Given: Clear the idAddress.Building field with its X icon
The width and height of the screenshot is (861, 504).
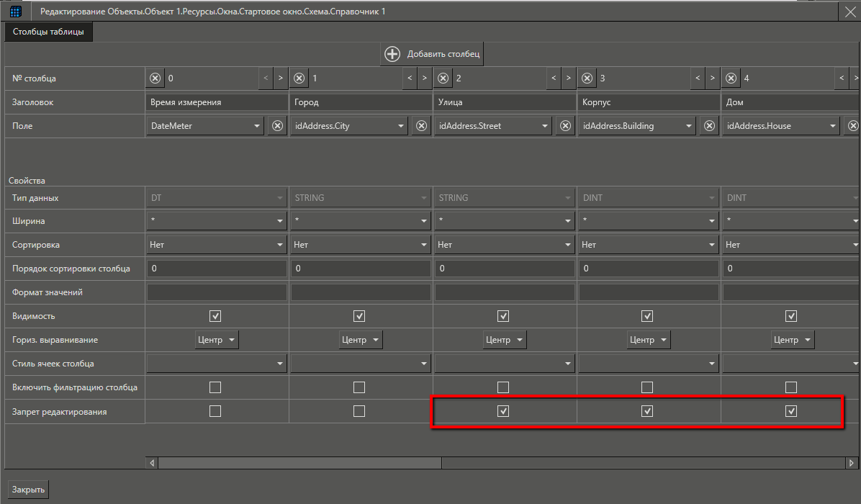Looking at the screenshot, I should click(709, 126).
